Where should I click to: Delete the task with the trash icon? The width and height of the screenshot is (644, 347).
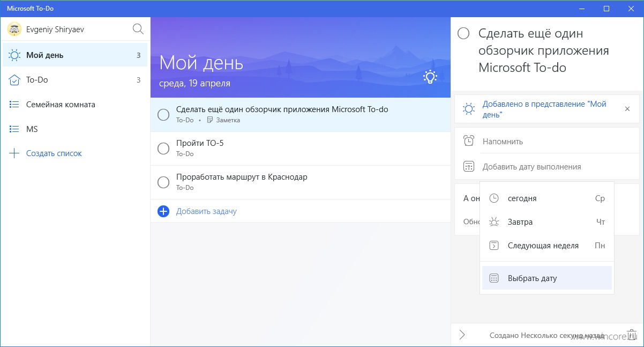(x=632, y=335)
